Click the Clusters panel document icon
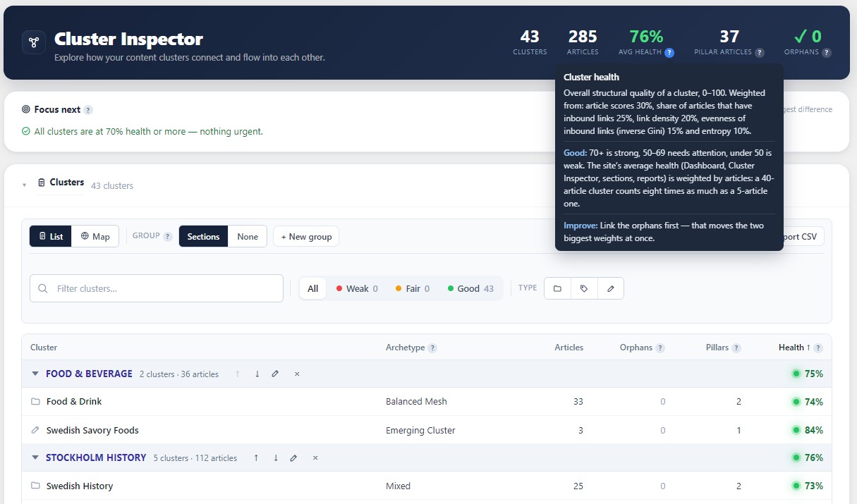The image size is (857, 504). tap(42, 183)
